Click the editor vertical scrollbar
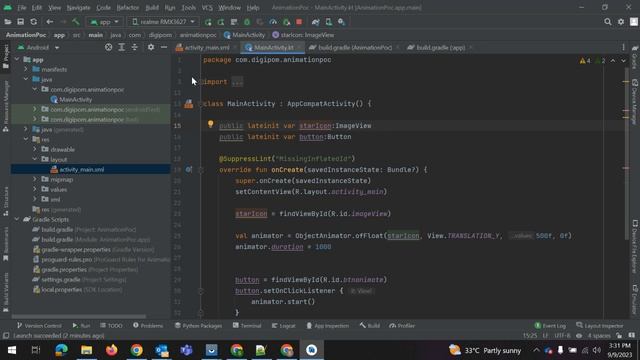Screen dimensions: 640x360 click(626, 153)
